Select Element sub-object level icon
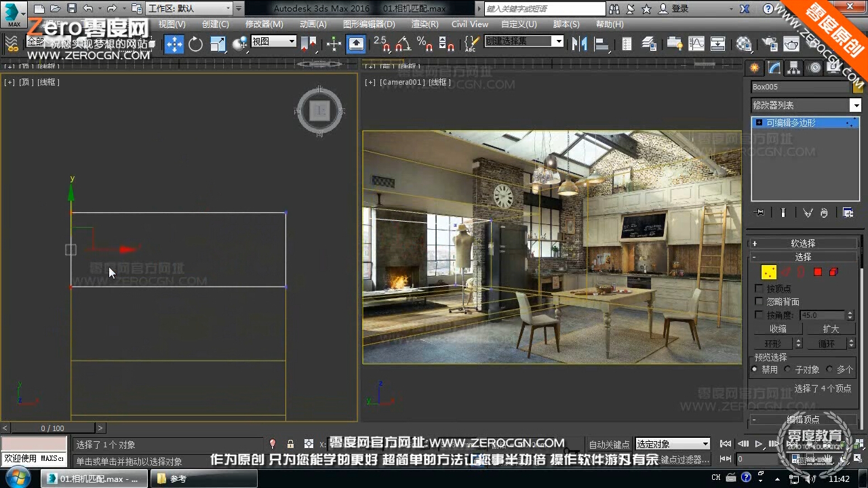 pos(833,272)
